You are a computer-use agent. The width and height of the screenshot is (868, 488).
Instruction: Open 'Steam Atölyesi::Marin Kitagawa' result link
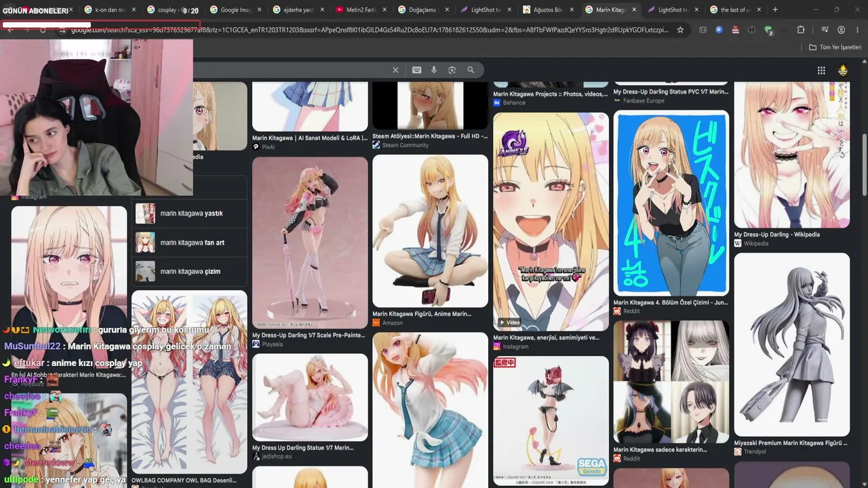(430, 136)
